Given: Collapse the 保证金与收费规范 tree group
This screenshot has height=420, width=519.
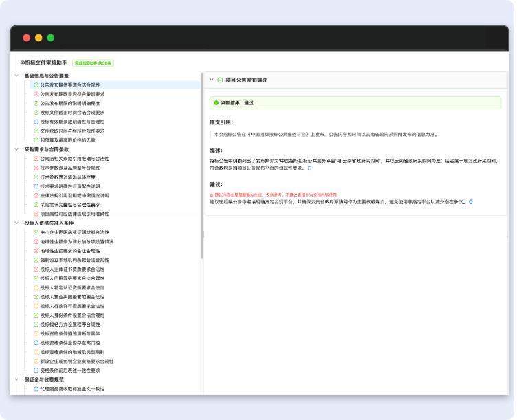Looking at the screenshot, I should pyautogui.click(x=16, y=380).
